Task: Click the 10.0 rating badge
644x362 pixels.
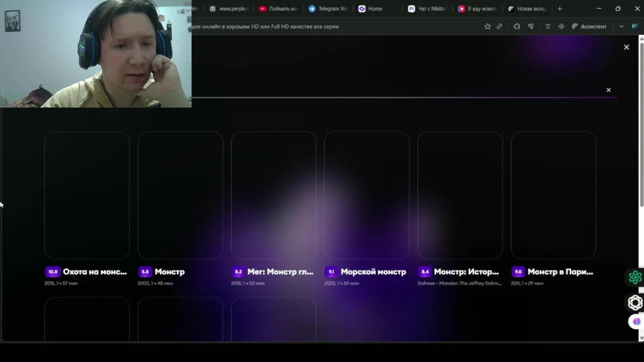Action: [52, 271]
